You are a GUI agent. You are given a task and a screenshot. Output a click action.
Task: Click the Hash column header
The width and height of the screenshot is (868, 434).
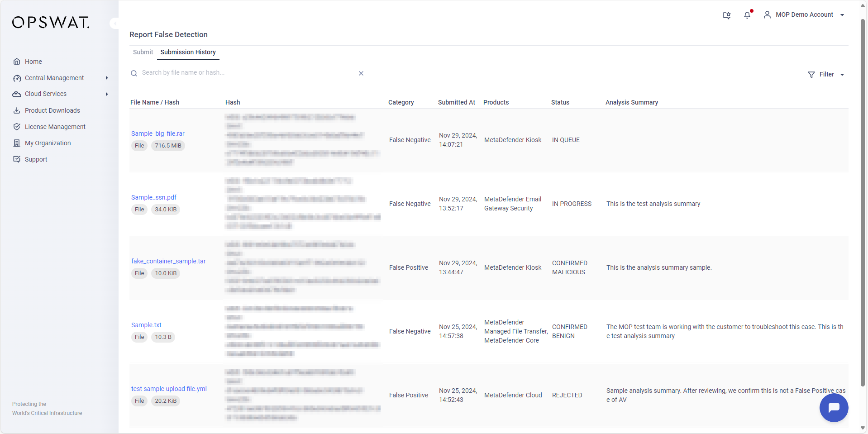click(x=233, y=102)
